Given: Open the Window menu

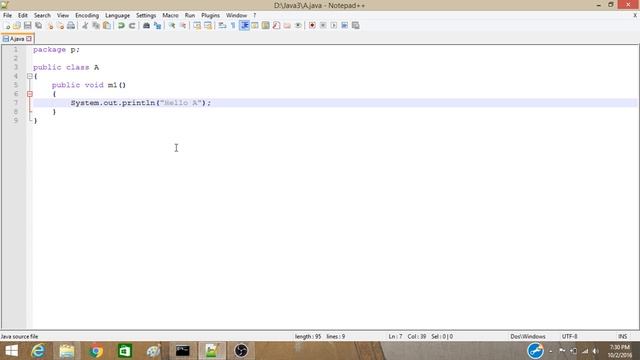Looking at the screenshot, I should point(236,16).
